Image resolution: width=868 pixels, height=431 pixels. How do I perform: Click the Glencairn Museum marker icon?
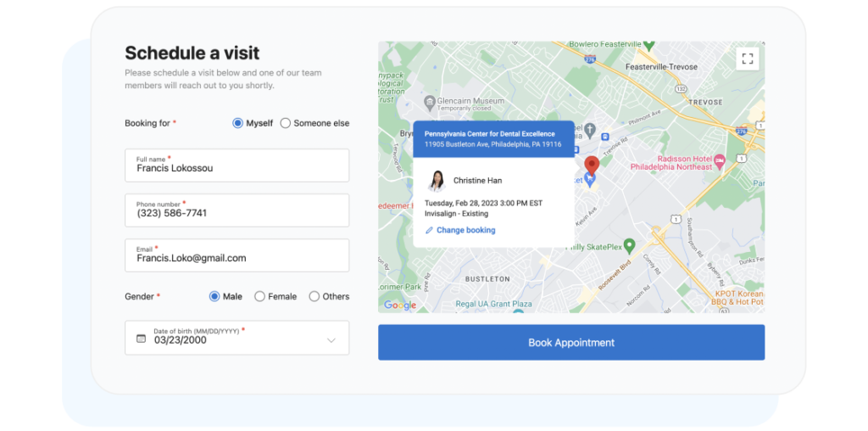coord(430,102)
